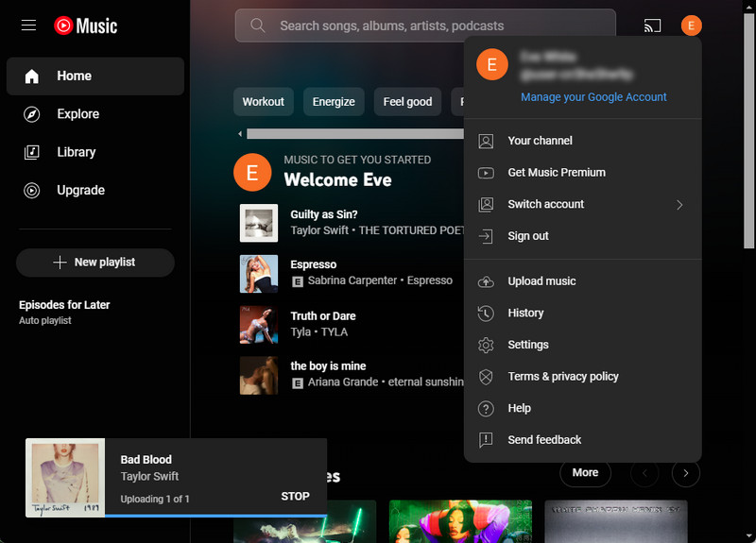Click the previous carousel arrow beside More
Viewport: 756px width, 543px height.
coord(644,473)
